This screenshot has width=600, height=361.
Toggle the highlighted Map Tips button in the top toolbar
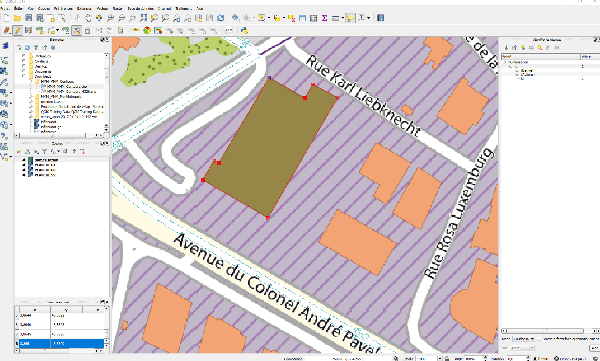[x=350, y=18]
